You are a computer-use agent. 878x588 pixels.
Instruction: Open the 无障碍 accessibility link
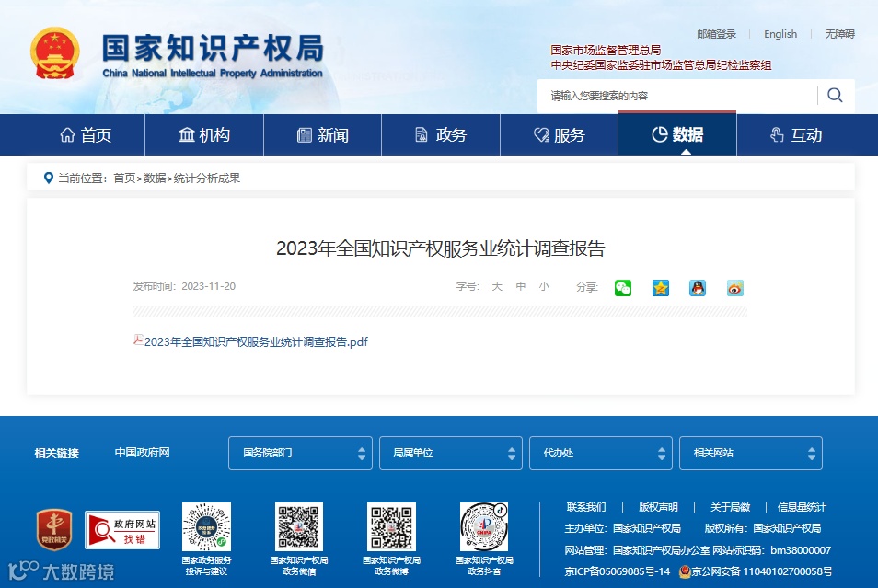click(x=840, y=34)
